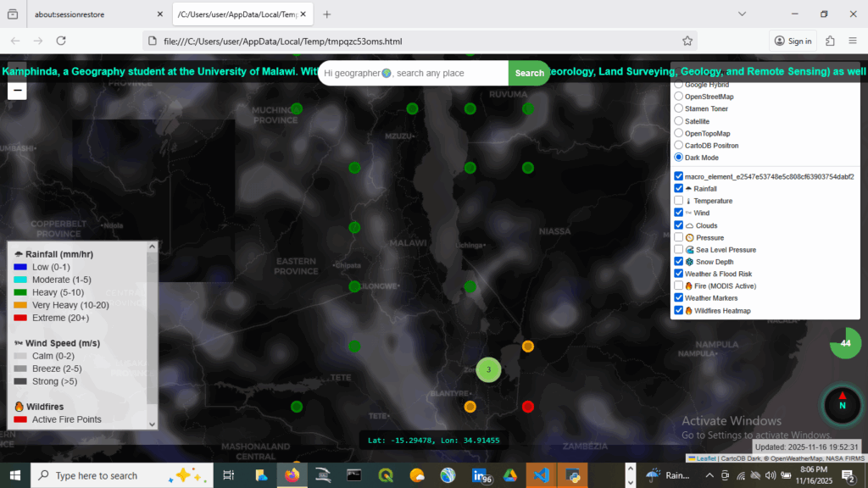
Task: Select the OpenStreetMap basemap option
Action: coord(678,97)
